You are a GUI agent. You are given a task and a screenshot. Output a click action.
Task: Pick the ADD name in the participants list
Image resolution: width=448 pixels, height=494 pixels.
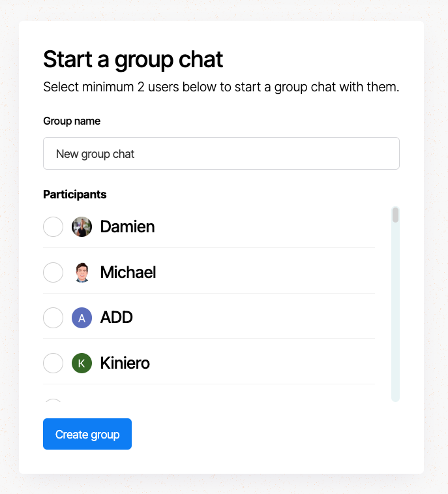pos(116,318)
